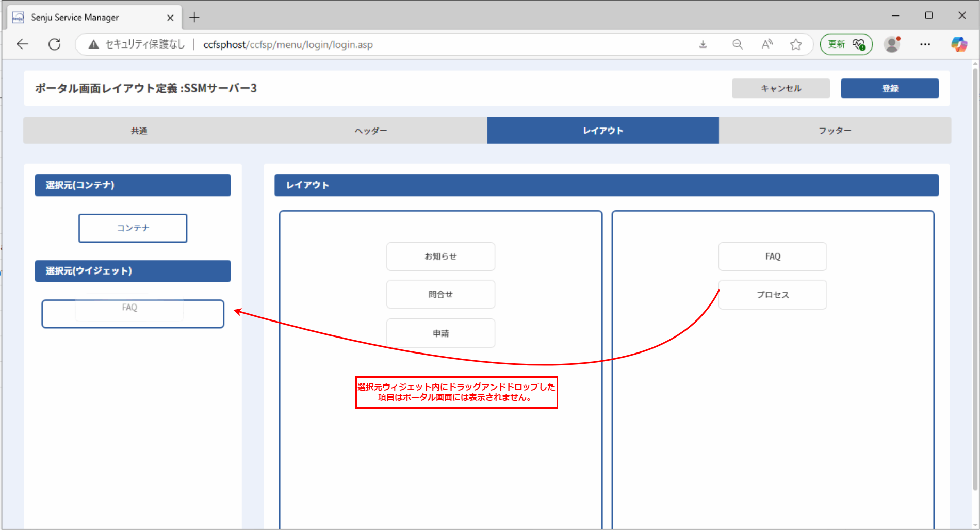The image size is (980, 530).
Task: Select the Senju Service Manager browser tab
Action: 94,18
